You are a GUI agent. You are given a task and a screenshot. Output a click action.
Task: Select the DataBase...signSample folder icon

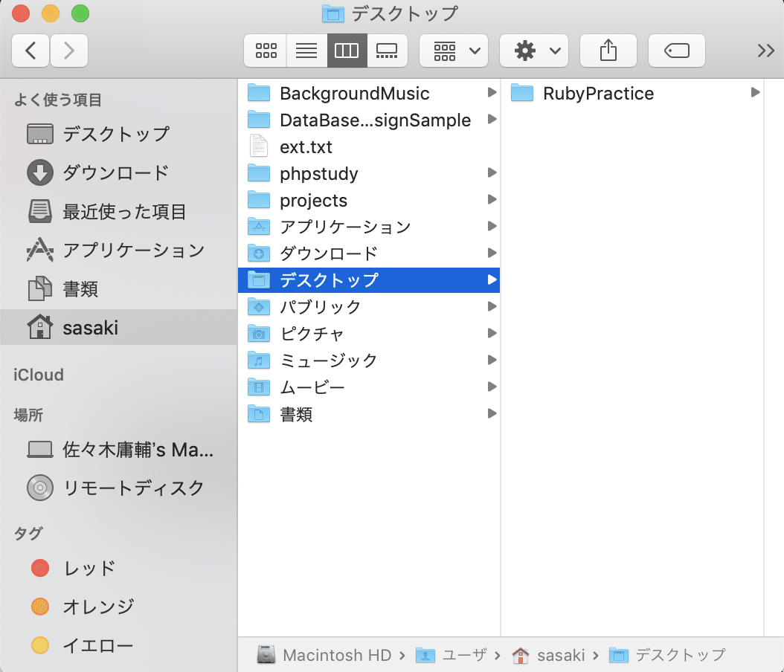pos(259,120)
